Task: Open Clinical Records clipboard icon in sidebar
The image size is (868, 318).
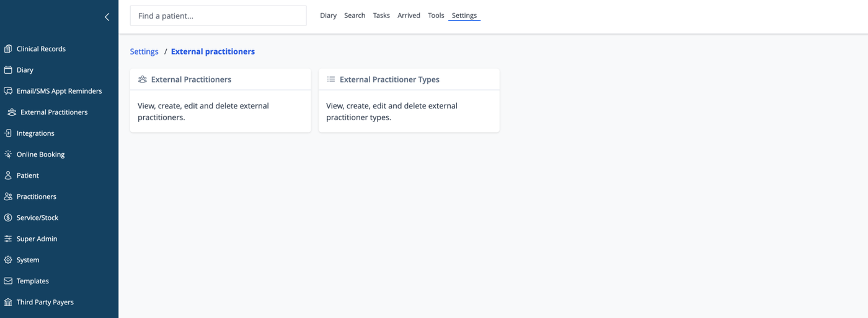Action: pyautogui.click(x=8, y=49)
